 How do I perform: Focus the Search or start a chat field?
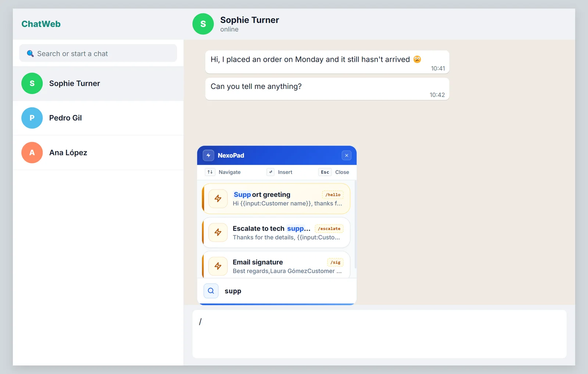(98, 53)
